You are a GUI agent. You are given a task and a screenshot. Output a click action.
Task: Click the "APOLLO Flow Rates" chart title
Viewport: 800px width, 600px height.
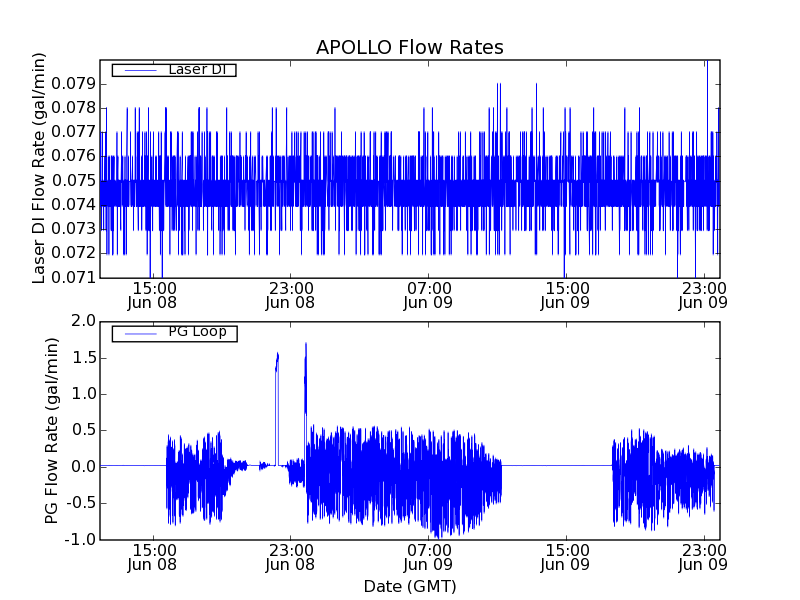point(409,48)
